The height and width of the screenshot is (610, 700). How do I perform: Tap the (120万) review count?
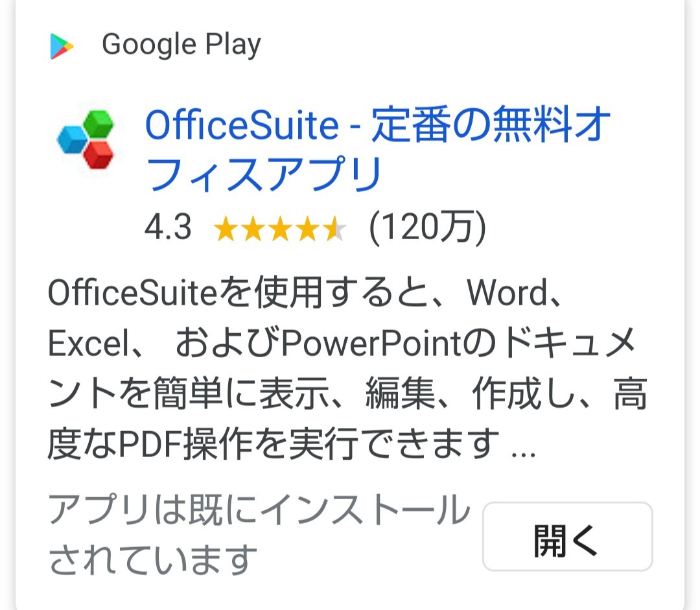(x=426, y=228)
